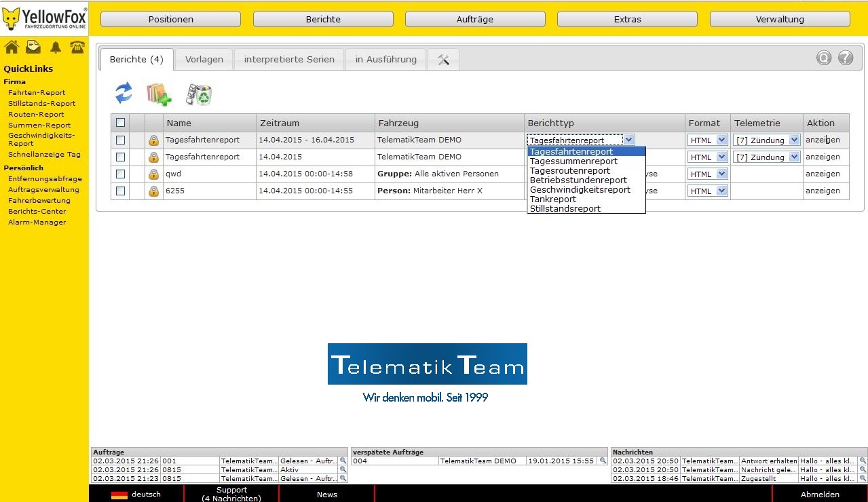Open the messages envelope icon
Screen dimensions: 868x502
[33, 47]
